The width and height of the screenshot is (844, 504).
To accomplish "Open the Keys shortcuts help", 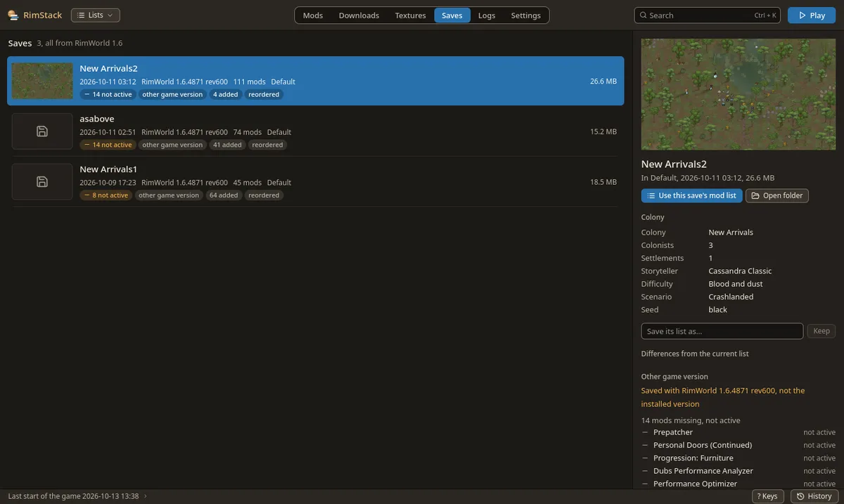I will pyautogui.click(x=767, y=496).
